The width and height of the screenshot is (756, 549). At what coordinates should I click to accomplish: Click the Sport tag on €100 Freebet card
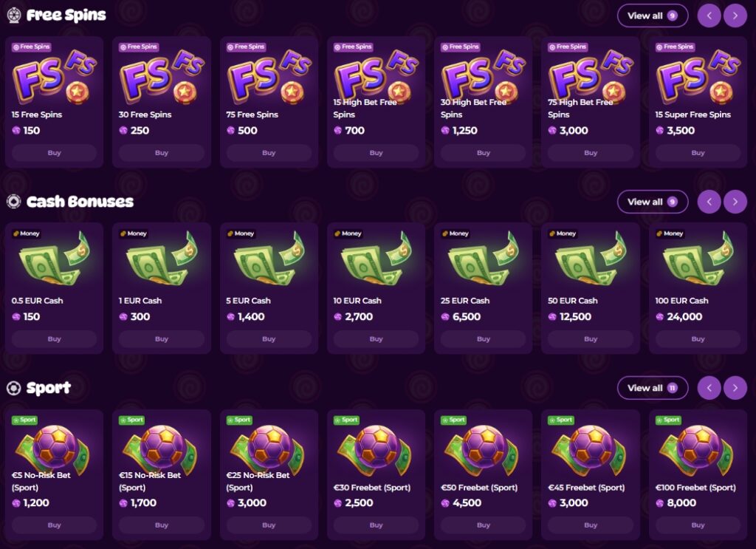pos(667,420)
